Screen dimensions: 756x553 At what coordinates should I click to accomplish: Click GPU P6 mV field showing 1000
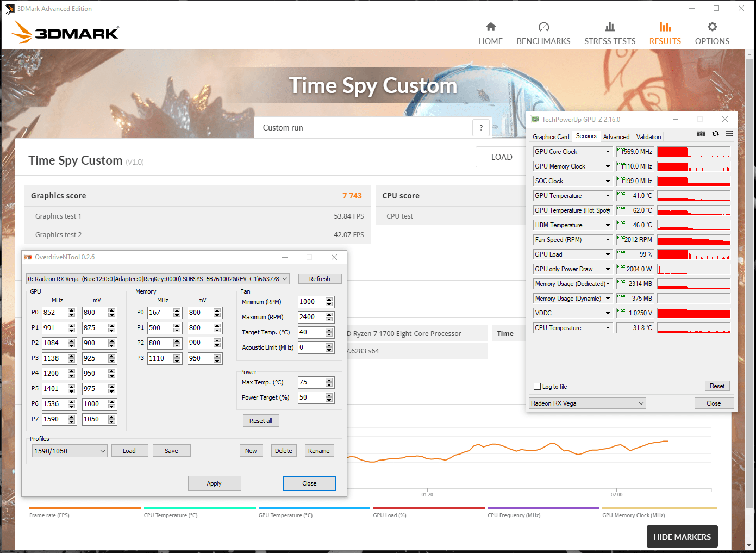point(95,404)
